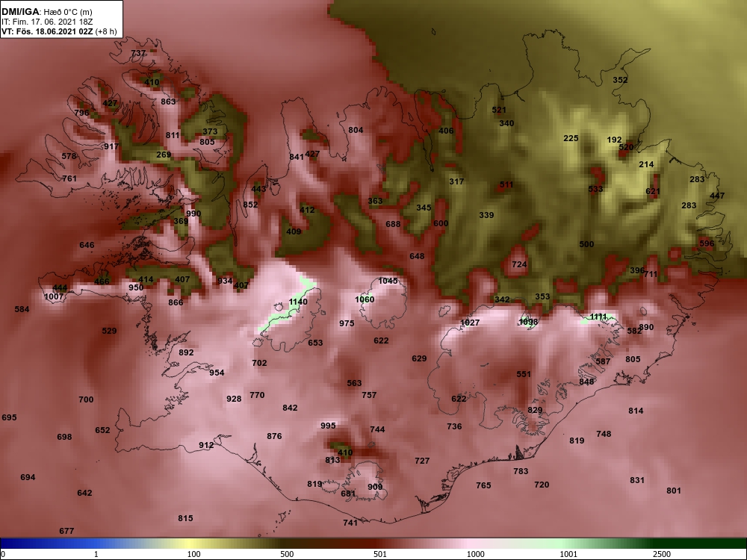Select the 352 value in the northeast

(620, 80)
